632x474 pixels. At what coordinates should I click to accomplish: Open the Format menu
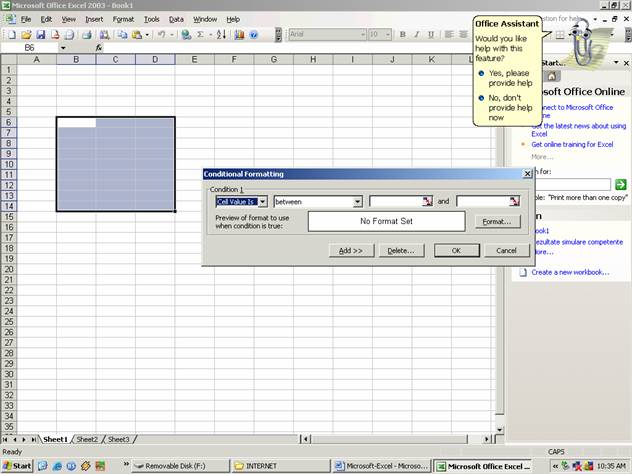coord(123,19)
